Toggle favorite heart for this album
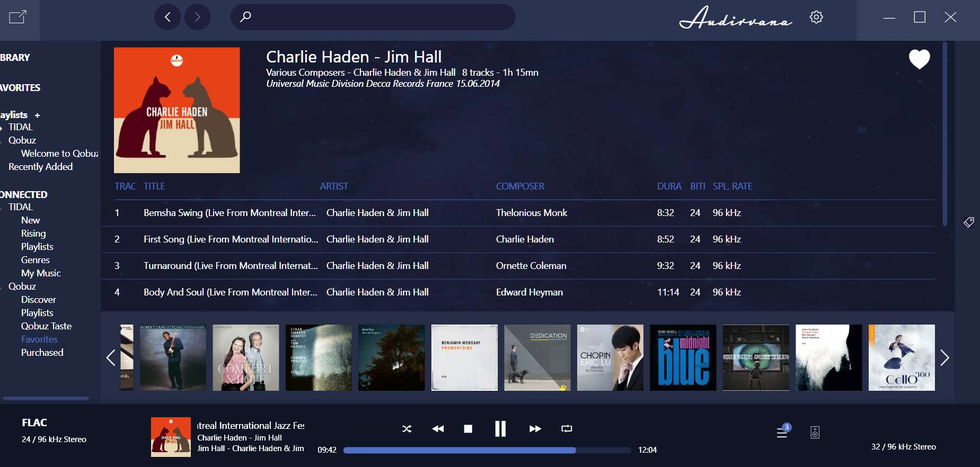 pyautogui.click(x=919, y=59)
